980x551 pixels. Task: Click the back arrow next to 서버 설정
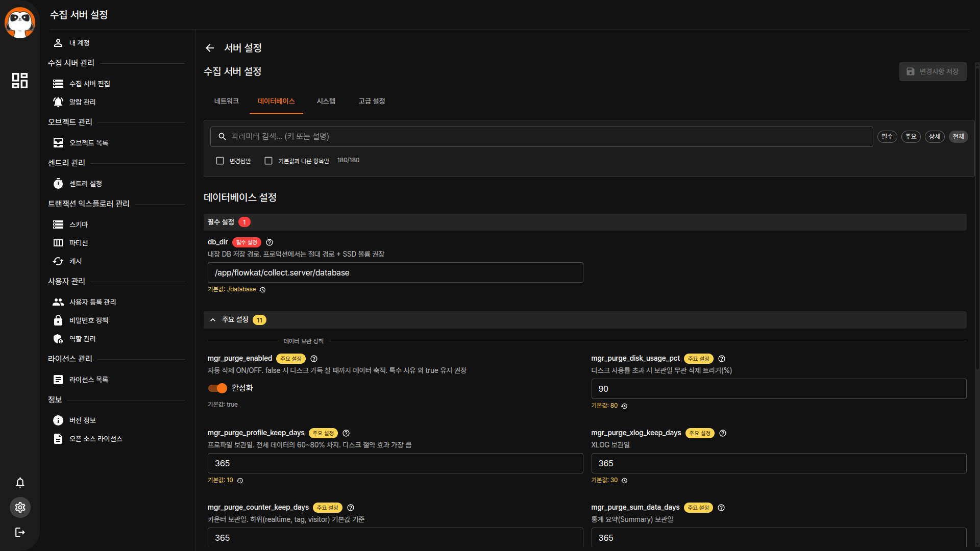(x=210, y=48)
